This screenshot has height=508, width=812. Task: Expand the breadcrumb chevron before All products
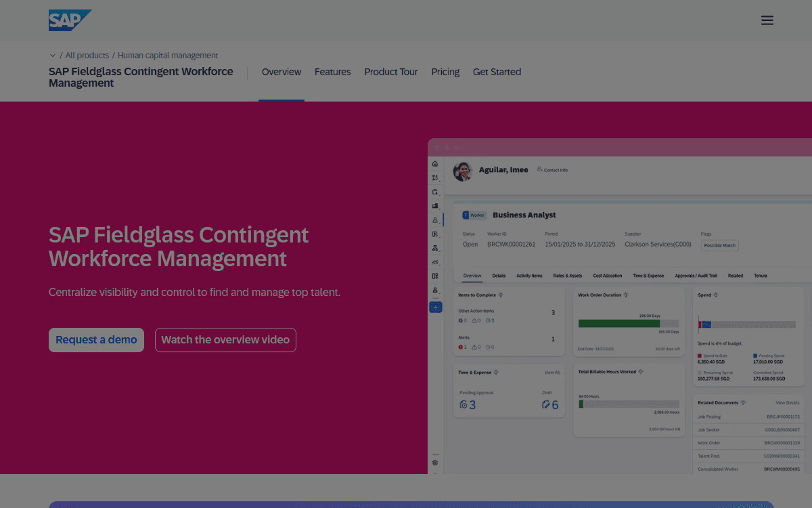[x=53, y=56]
